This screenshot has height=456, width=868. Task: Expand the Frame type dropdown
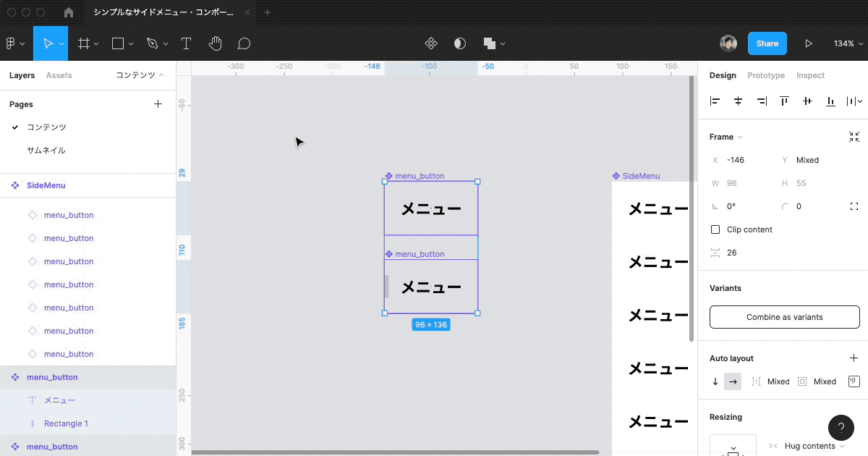pyautogui.click(x=726, y=137)
